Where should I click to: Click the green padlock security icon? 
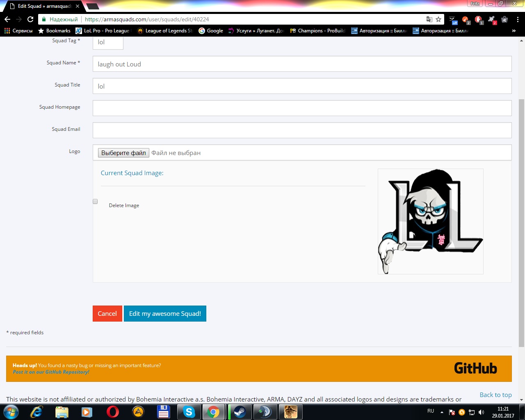(x=44, y=19)
